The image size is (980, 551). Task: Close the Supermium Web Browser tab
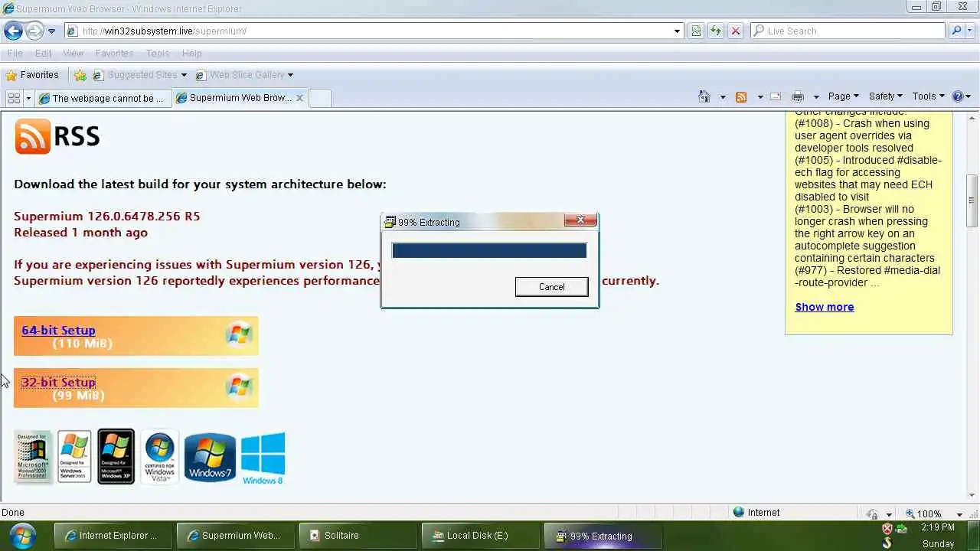[299, 98]
